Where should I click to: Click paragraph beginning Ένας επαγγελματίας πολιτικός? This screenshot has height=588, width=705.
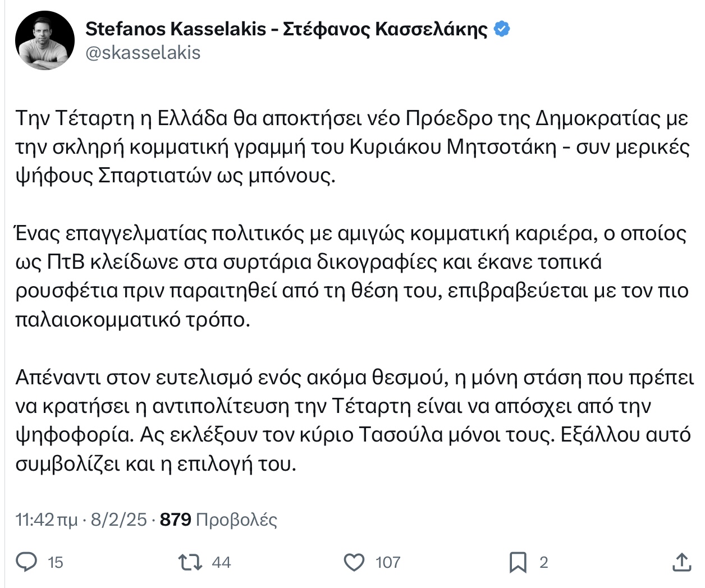click(352, 277)
